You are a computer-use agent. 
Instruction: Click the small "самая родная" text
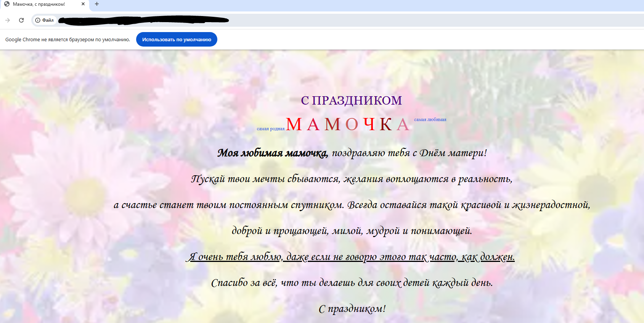click(270, 129)
